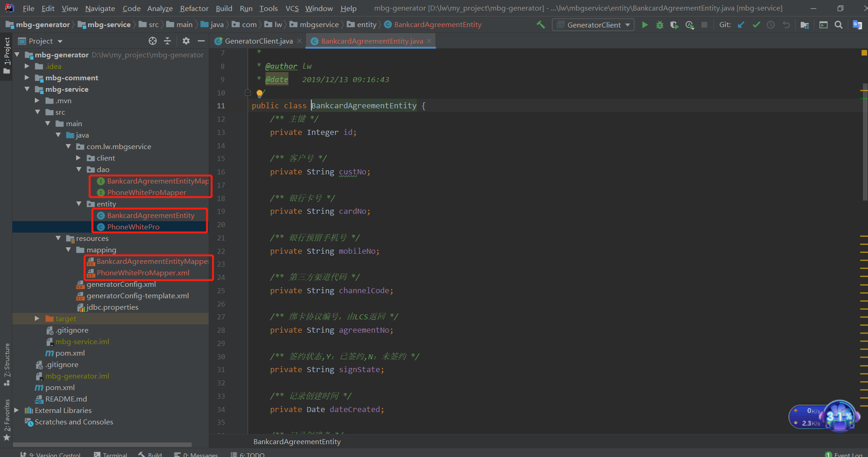Toggle the editor bookmark lightbulb on line 10
This screenshot has height=457, width=868.
[260, 93]
